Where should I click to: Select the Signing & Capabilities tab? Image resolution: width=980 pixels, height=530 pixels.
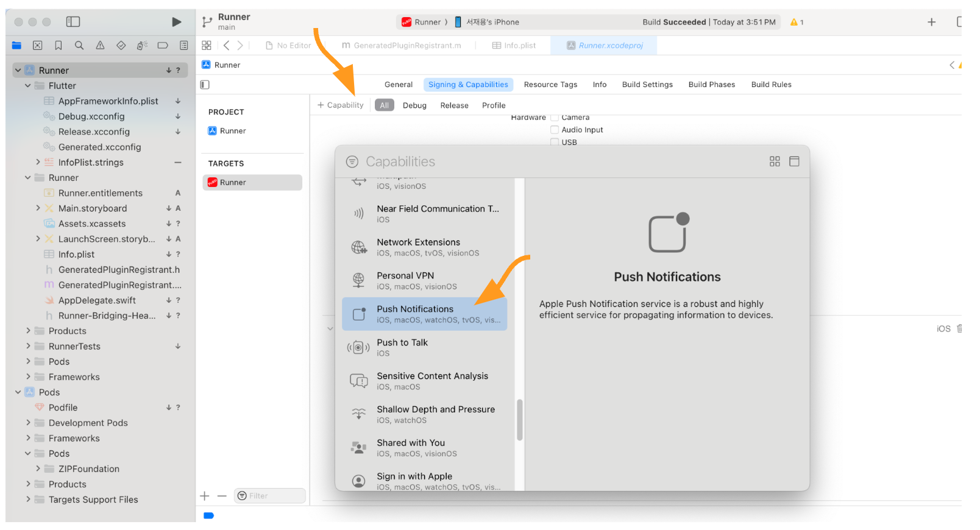tap(468, 85)
